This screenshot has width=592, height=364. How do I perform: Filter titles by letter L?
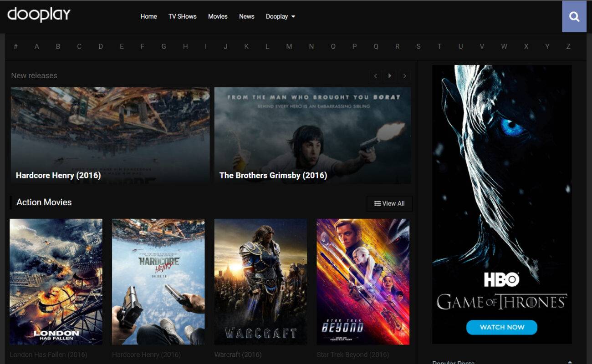tap(267, 46)
